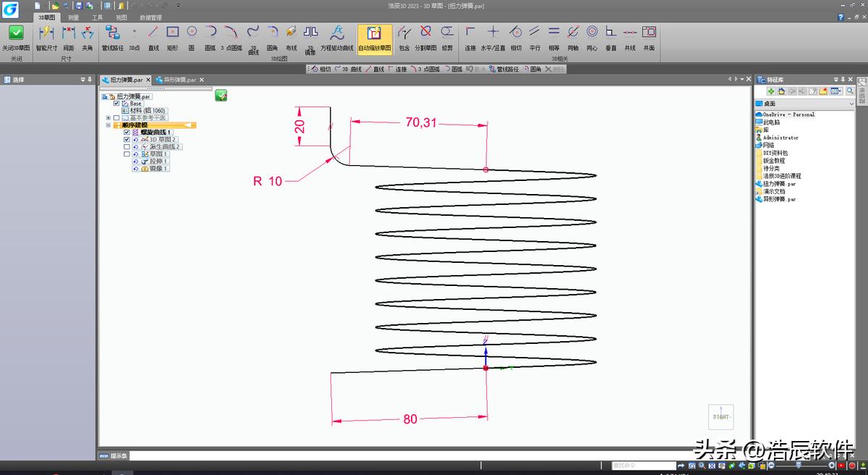Select the 3D镜像 mirror tool
Viewport: 868px width, 475px height.
click(310, 40)
